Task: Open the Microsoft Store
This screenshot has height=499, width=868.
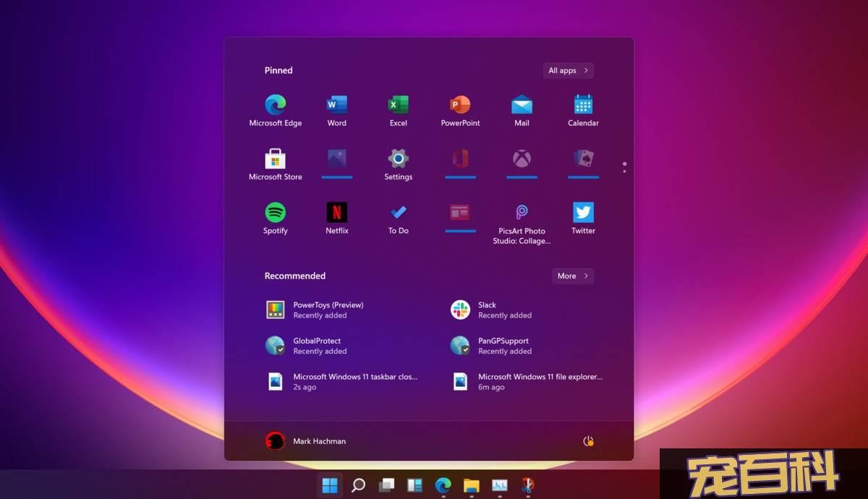Action: coord(276,159)
